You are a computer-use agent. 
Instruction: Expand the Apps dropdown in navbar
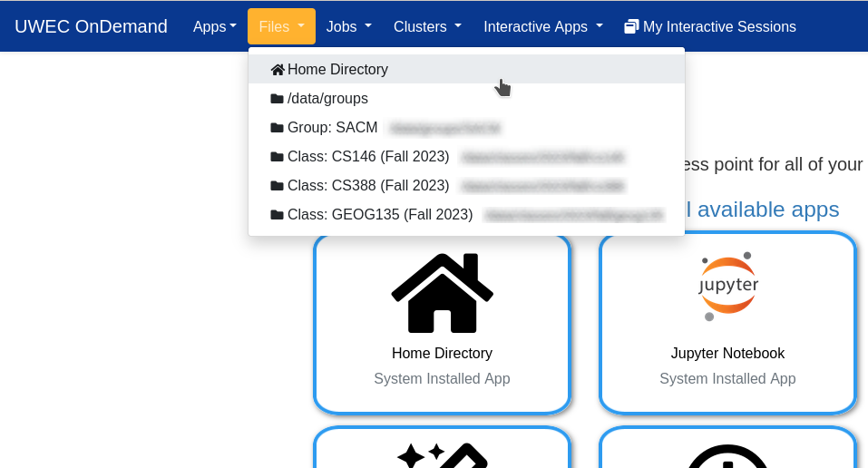(214, 27)
